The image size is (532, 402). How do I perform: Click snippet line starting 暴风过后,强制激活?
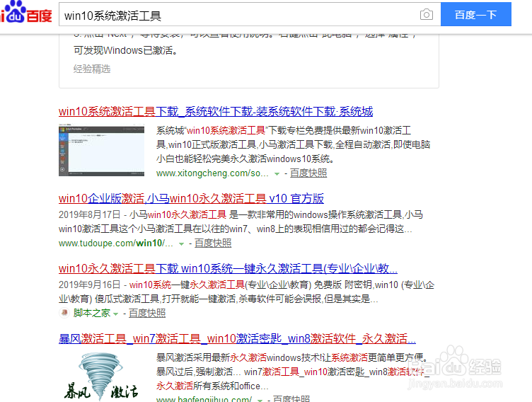[293, 372]
